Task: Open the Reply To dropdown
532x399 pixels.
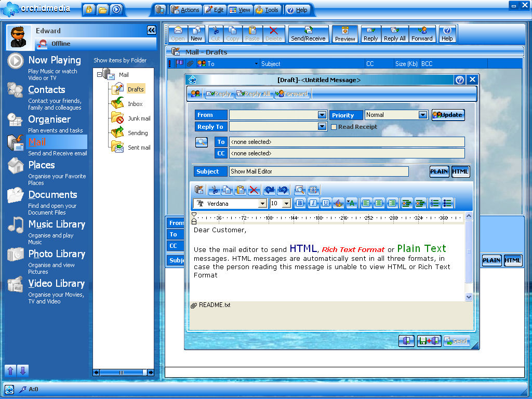Action: [x=322, y=127]
